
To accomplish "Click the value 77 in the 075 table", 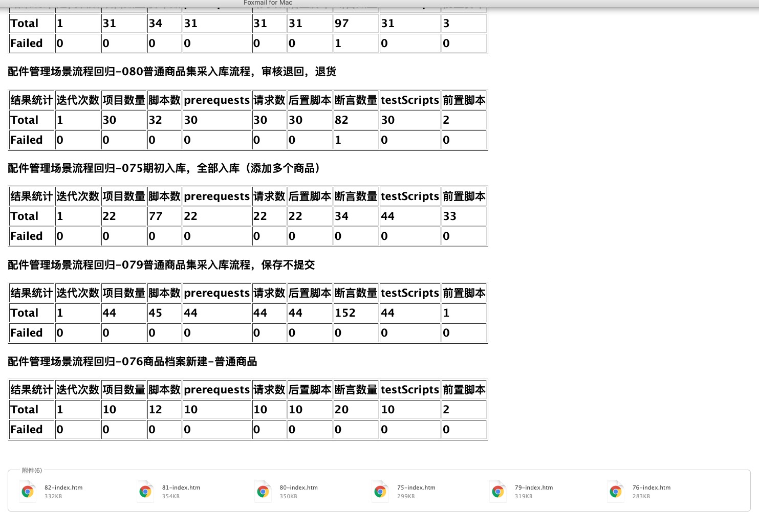I will [x=155, y=216].
